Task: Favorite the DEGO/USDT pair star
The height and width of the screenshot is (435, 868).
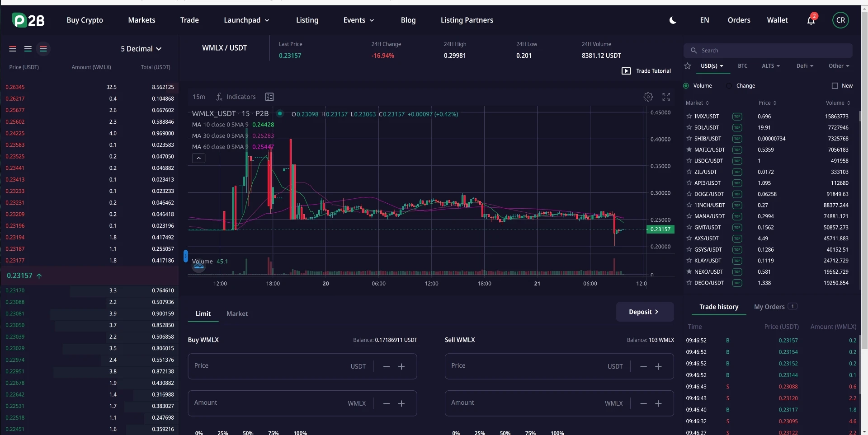Action: coord(689,283)
